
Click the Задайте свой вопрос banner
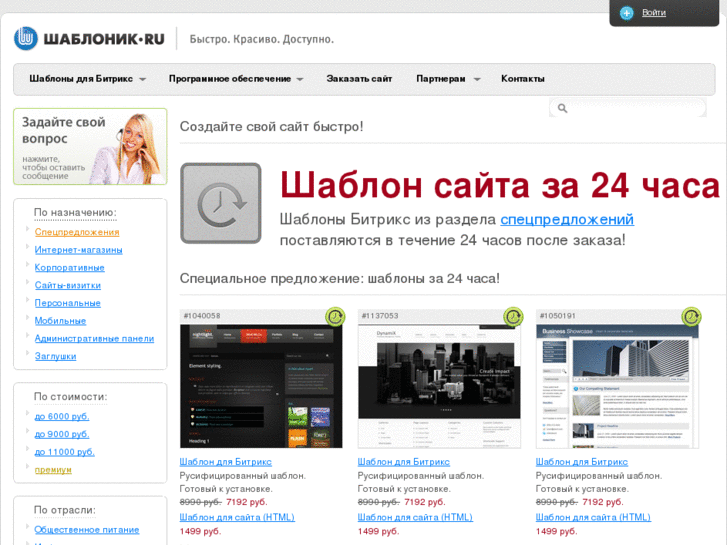click(x=90, y=147)
